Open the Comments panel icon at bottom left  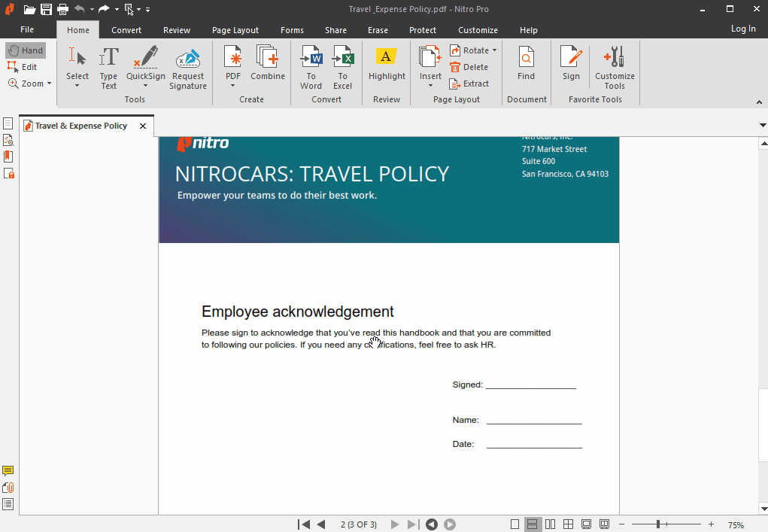pyautogui.click(x=8, y=471)
